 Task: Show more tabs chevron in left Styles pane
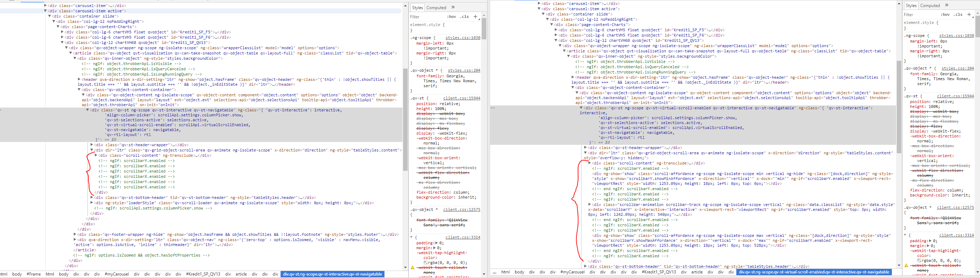[453, 7]
